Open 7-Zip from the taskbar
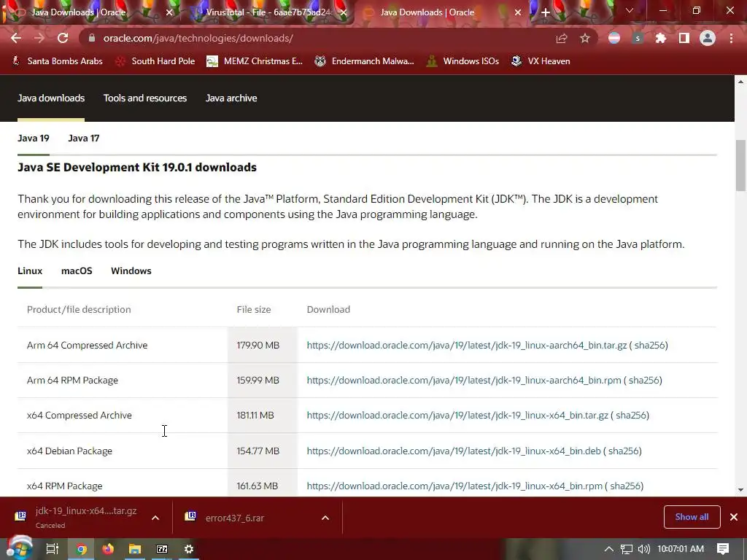Viewport: 747px width, 560px height. (x=162, y=549)
